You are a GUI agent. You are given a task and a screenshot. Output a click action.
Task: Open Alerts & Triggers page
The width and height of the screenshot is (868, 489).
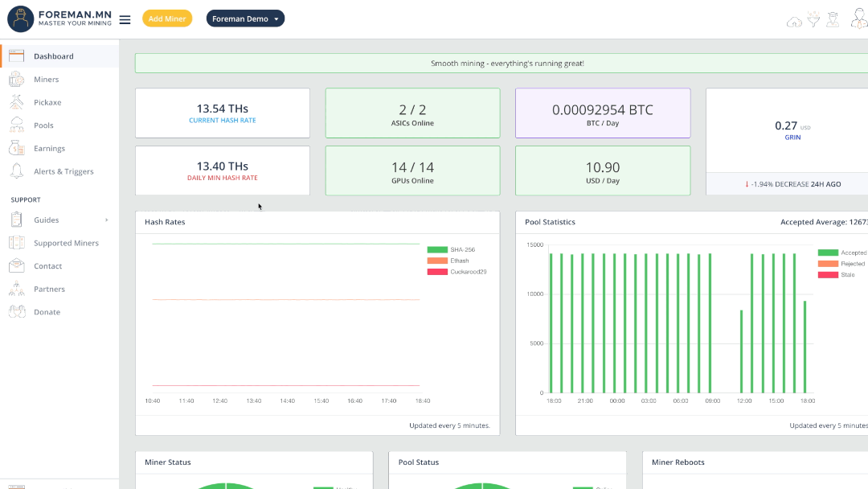pyautogui.click(x=63, y=171)
